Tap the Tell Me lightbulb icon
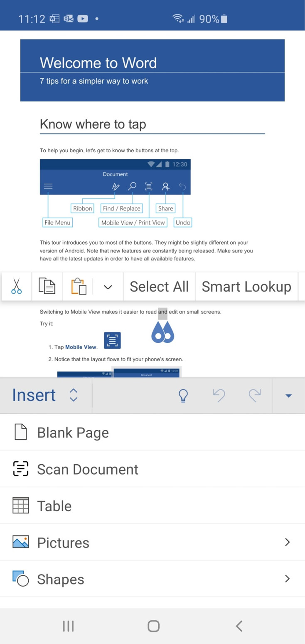The width and height of the screenshot is (305, 644). pos(183,396)
